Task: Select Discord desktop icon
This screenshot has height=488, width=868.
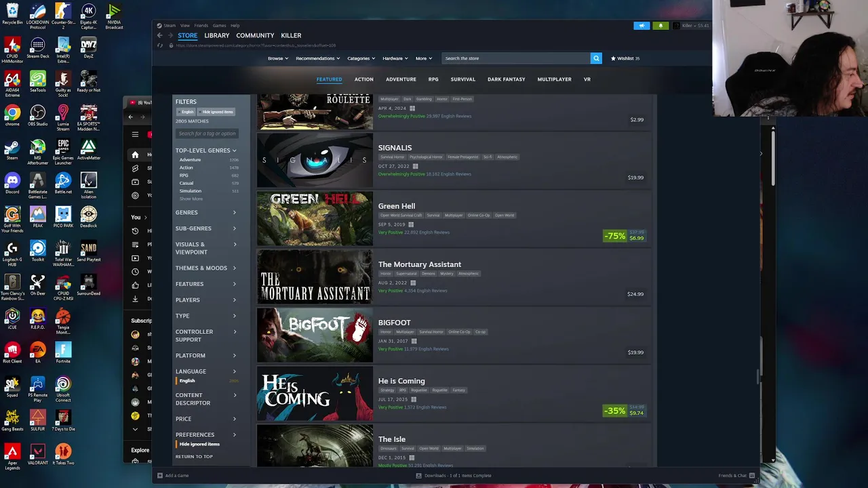Action: click(12, 184)
